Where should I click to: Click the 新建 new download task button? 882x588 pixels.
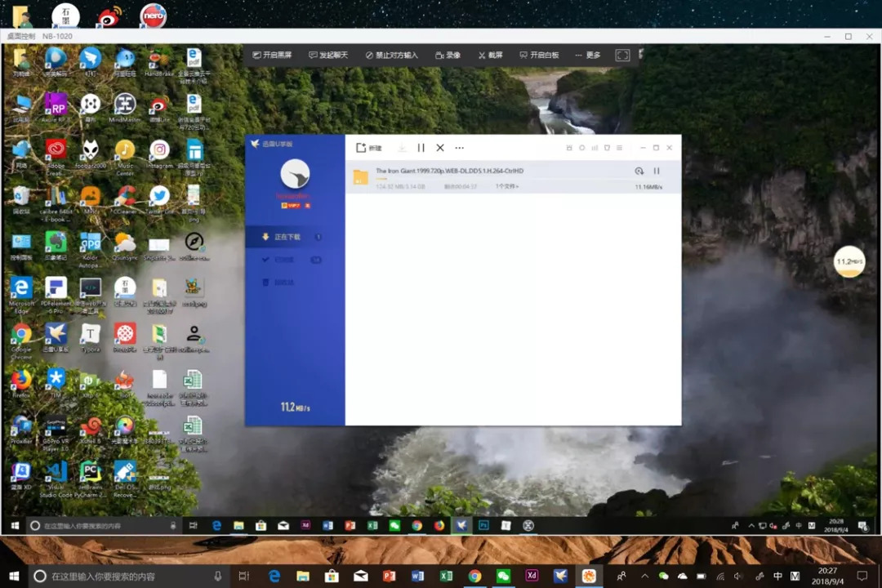coord(369,148)
